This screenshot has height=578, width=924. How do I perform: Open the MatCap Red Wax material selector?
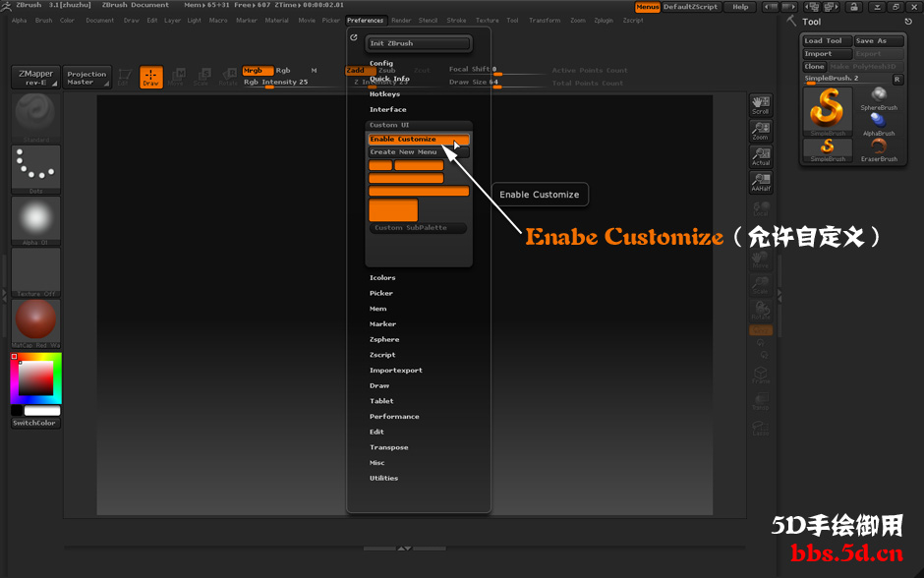pyautogui.click(x=35, y=323)
